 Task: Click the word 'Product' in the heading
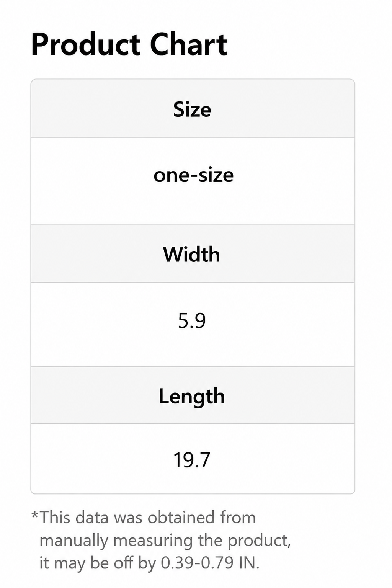(x=86, y=44)
